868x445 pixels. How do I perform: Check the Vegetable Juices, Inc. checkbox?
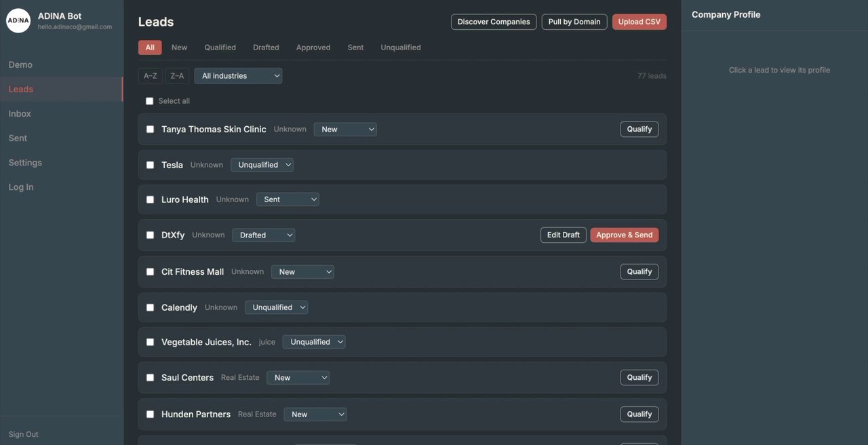[x=150, y=342]
